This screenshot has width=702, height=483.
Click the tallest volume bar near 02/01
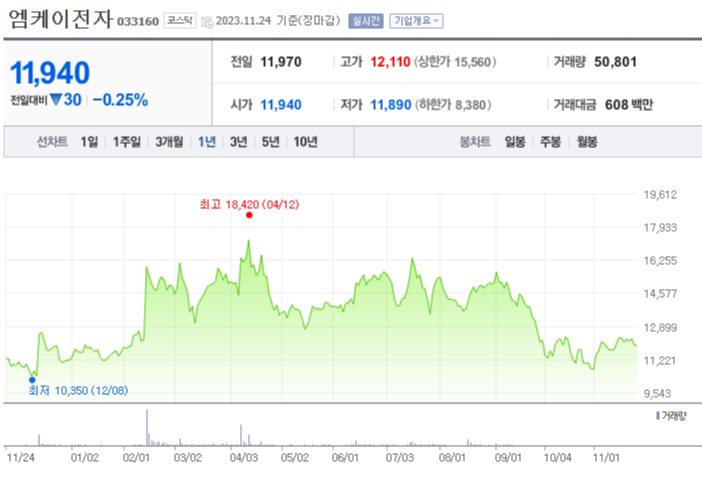point(147,427)
